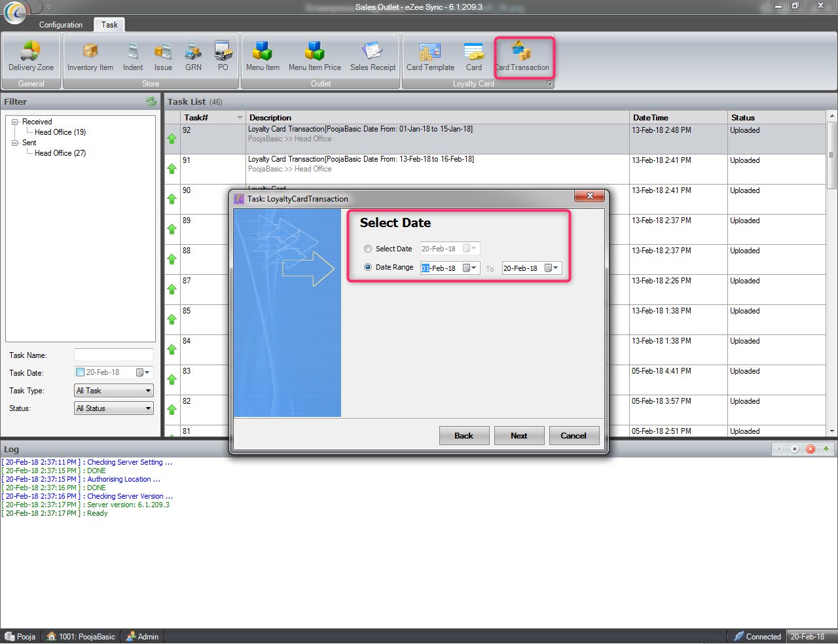
Task: Refresh the Filter panel using green icon
Action: (x=151, y=101)
